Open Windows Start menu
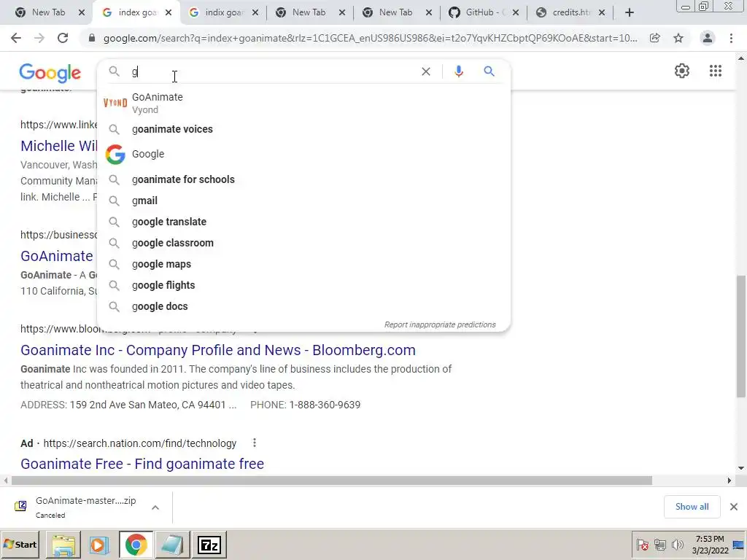The width and height of the screenshot is (747, 560). tap(20, 544)
